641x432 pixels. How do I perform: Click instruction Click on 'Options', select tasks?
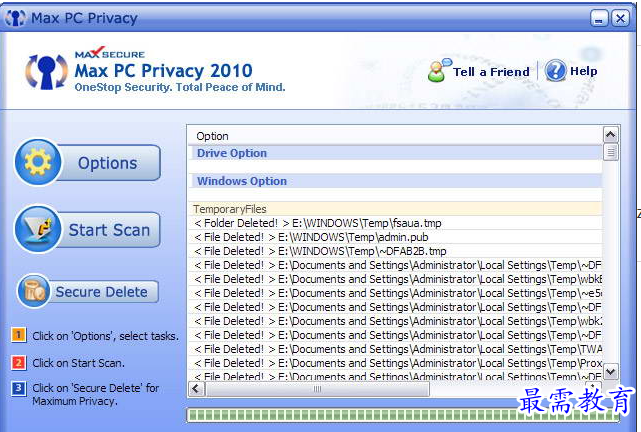pos(105,336)
